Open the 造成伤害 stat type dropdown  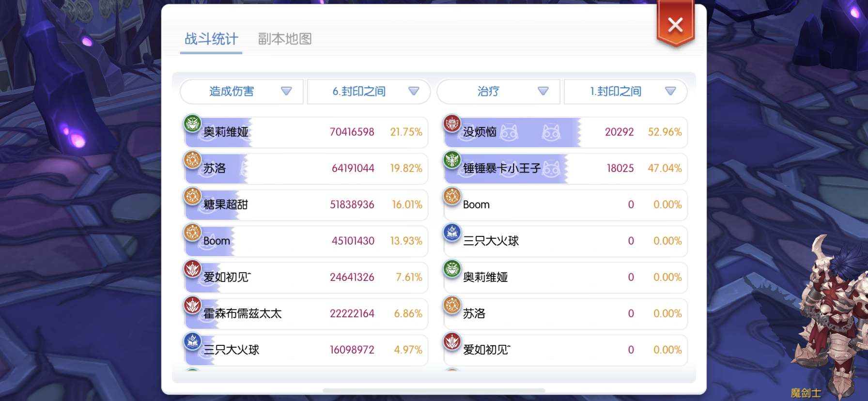pos(242,92)
